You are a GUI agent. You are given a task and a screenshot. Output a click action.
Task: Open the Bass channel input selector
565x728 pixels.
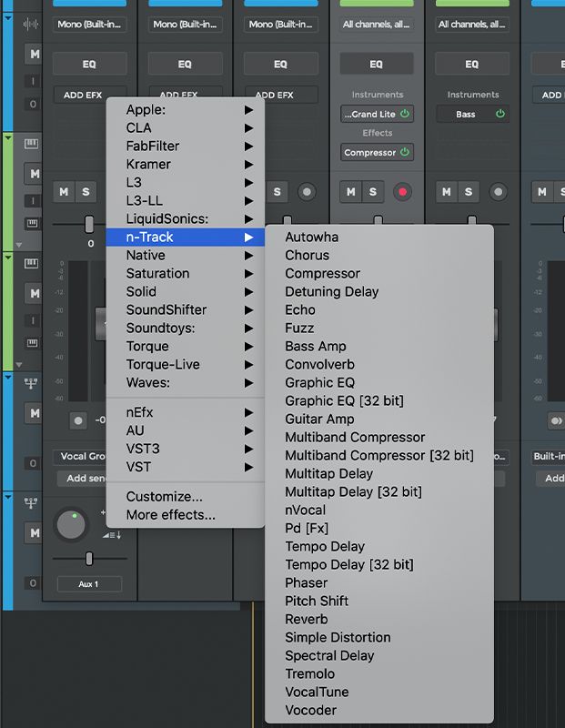(471, 25)
